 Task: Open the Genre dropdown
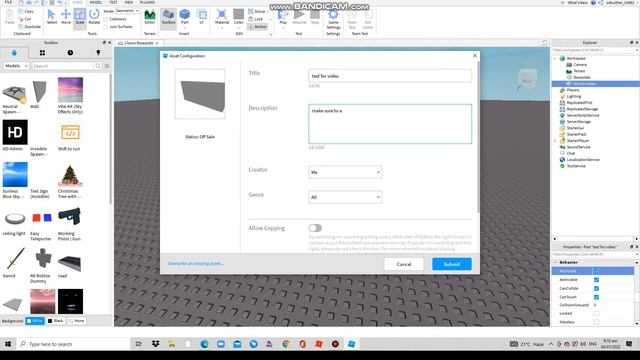pos(345,197)
